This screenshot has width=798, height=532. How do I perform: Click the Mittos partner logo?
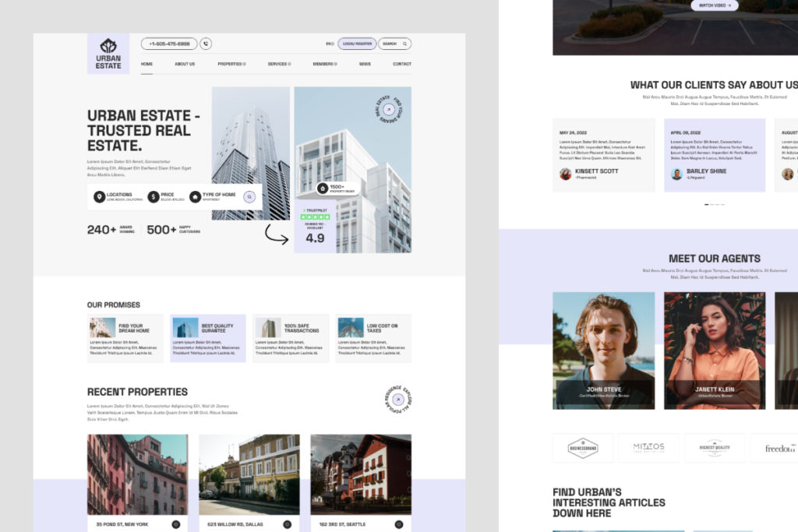[649, 448]
